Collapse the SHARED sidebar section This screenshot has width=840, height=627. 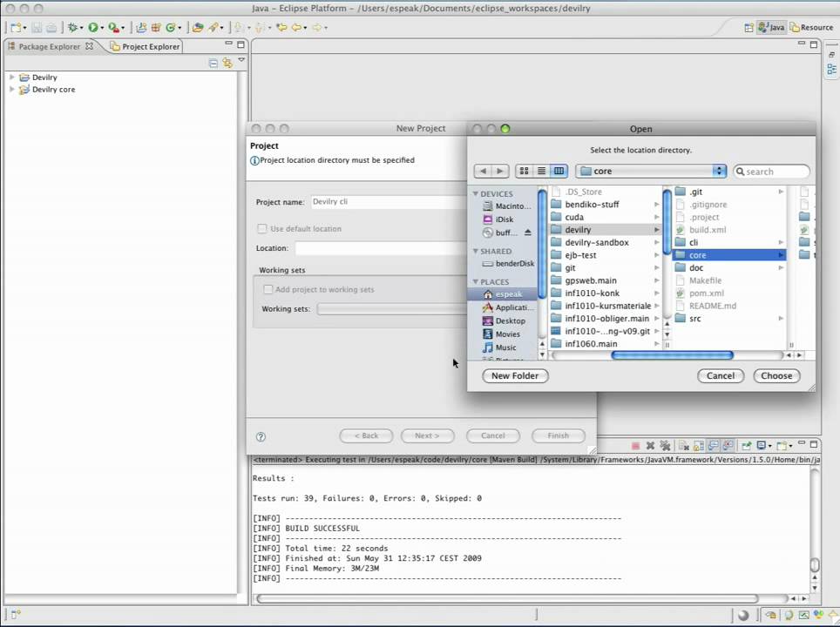[x=475, y=251]
